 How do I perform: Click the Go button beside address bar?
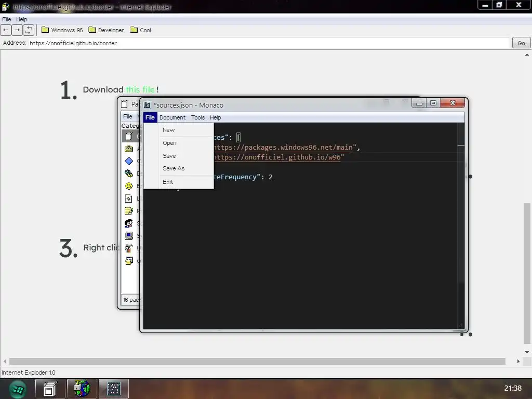pyautogui.click(x=521, y=43)
